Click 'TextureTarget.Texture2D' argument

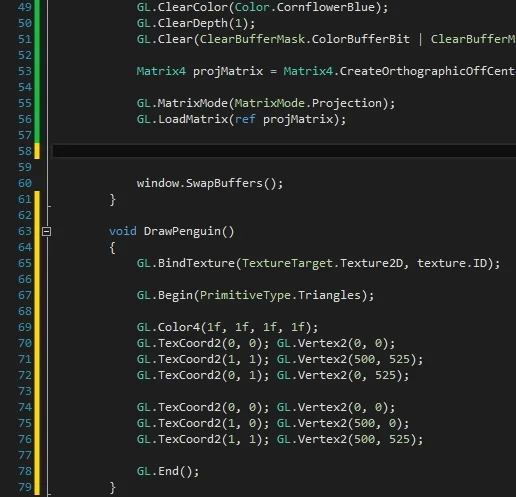click(x=322, y=263)
